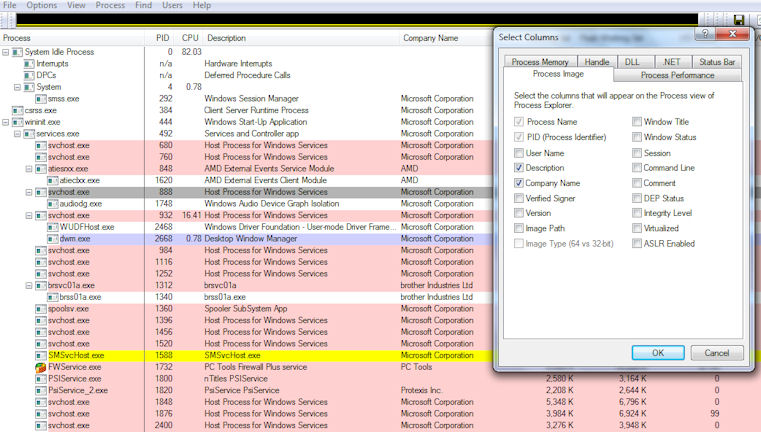Enable the Verified Signer checkbox
The width and height of the screenshot is (761, 432).
coord(519,198)
